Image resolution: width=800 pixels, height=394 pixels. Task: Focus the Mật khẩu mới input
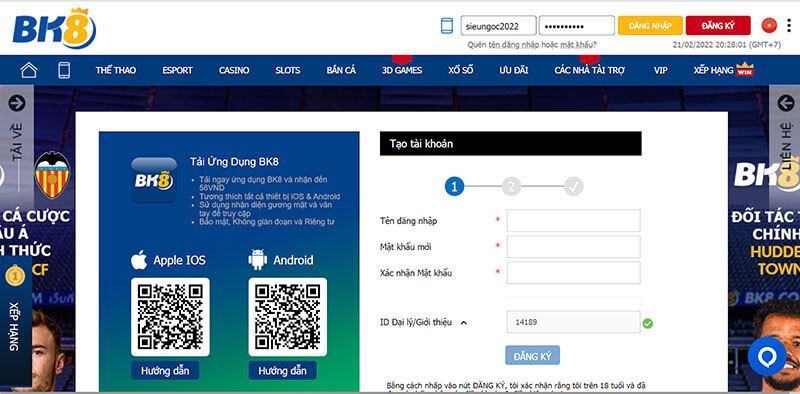pyautogui.click(x=573, y=247)
